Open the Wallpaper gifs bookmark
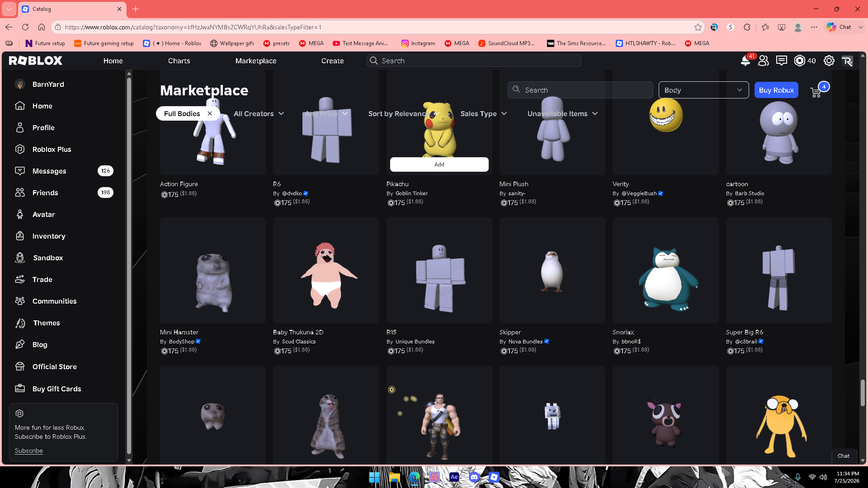The height and width of the screenshot is (488, 868). (x=232, y=43)
